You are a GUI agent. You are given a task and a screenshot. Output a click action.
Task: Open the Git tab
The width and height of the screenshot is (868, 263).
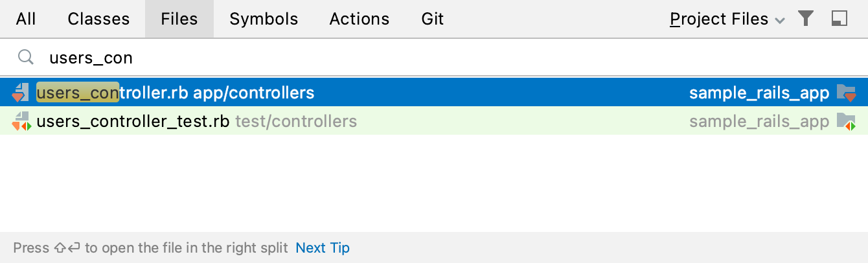433,19
